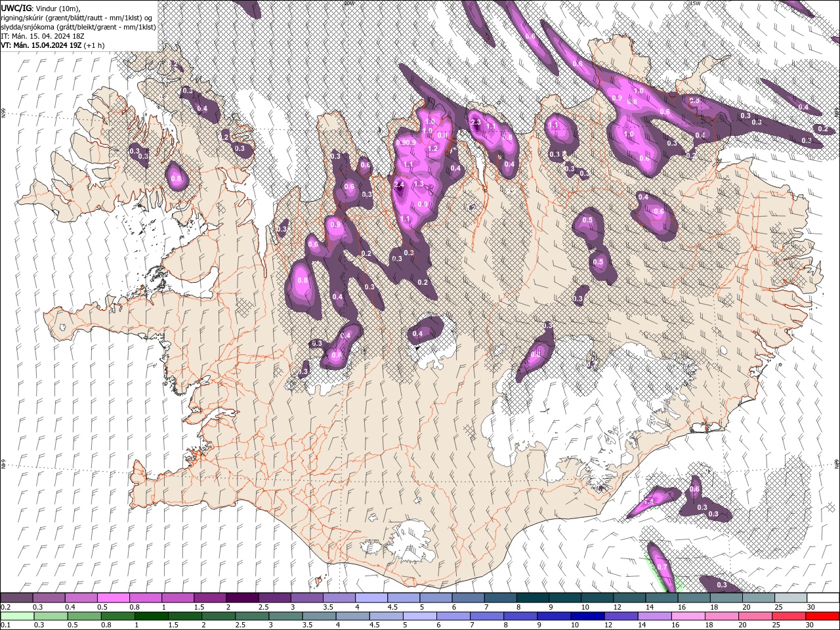
Task: Select the lilac 14 rain legend swatch
Action: click(654, 616)
